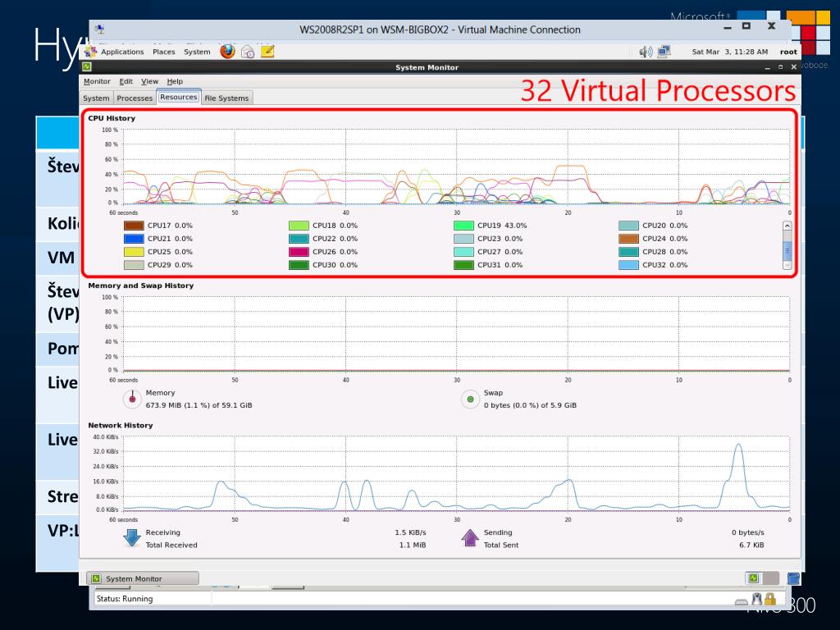840x630 pixels.
Task: Launch the Firefox browser from the panel
Action: pos(227,52)
